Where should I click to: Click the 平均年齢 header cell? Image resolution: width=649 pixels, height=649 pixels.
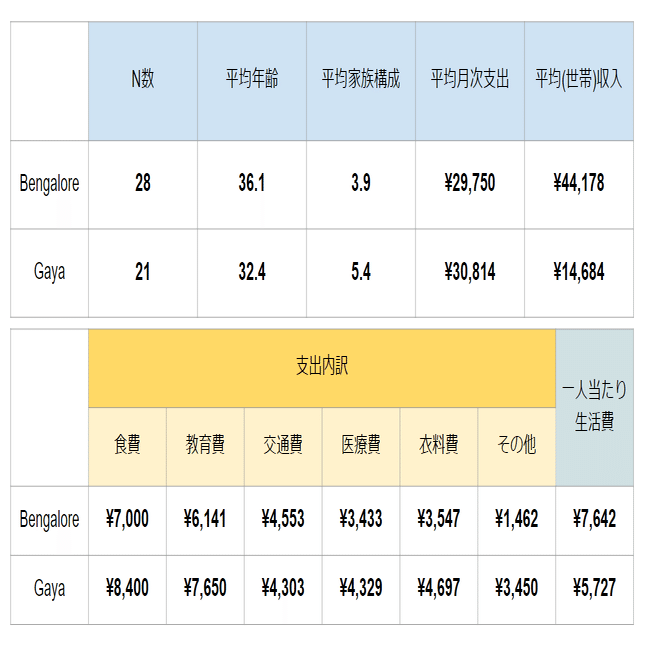coord(252,79)
